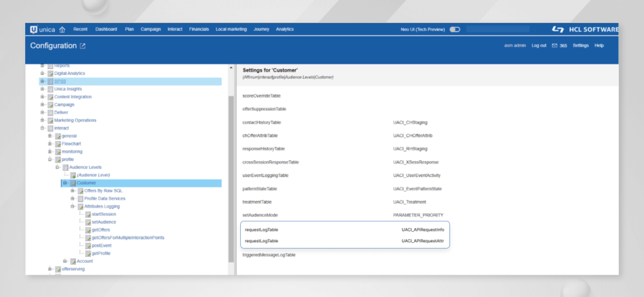
Task: Click the Unica home icon
Action: click(62, 29)
